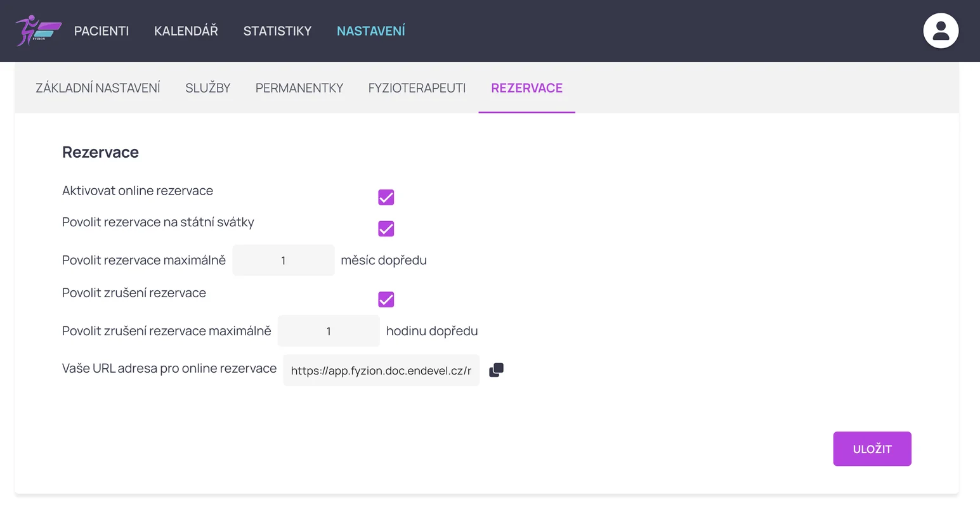Image resolution: width=980 pixels, height=507 pixels.
Task: Select the Fyzioterapeuti tab
Action: click(x=417, y=88)
